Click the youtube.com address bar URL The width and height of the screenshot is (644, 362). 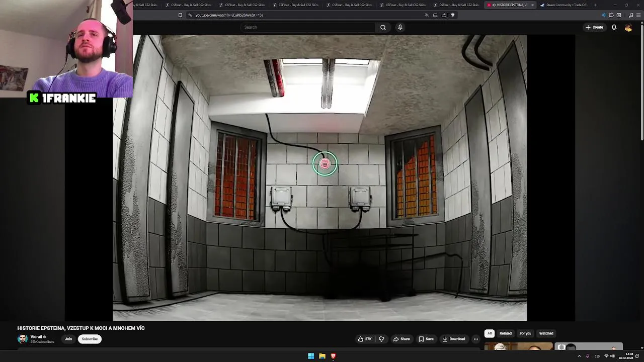click(229, 15)
